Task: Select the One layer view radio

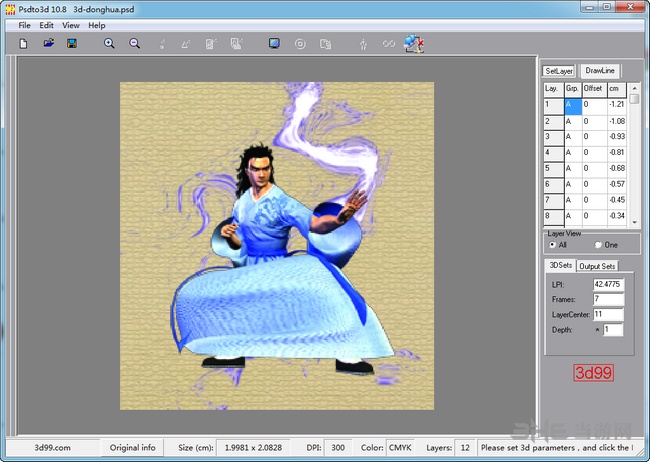Action: (x=598, y=245)
